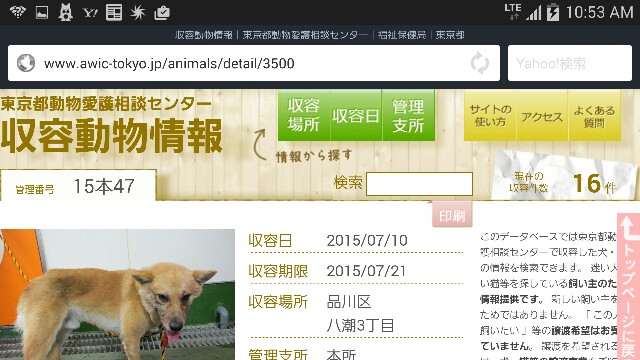Viewport: 640px width, 360px height.
Task: Tap トップページに戻る side button
Action: [628, 287]
